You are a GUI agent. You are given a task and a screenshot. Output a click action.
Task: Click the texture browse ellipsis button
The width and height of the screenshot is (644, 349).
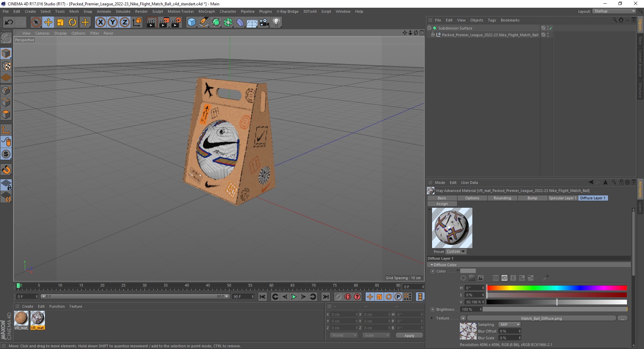(x=623, y=318)
